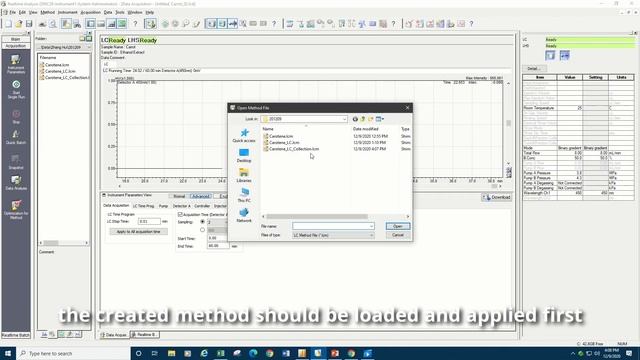Select Carotene.lcm in the dialog list
Screen dimensions: 640x360
point(281,136)
